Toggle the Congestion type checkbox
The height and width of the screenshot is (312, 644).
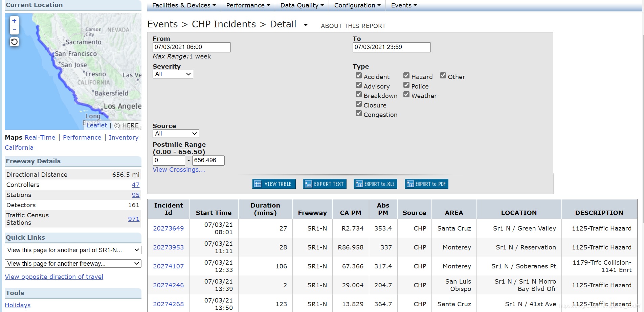pos(359,114)
